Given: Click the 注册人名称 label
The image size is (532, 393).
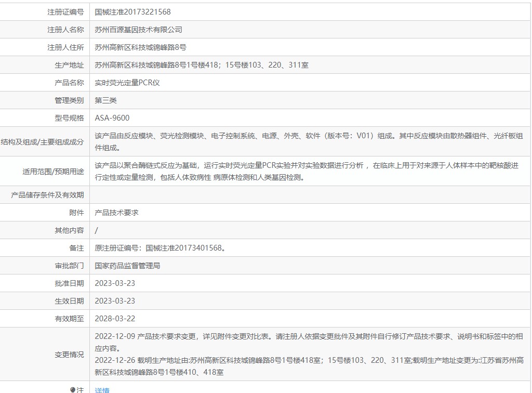Looking at the screenshot, I should click(x=65, y=30).
